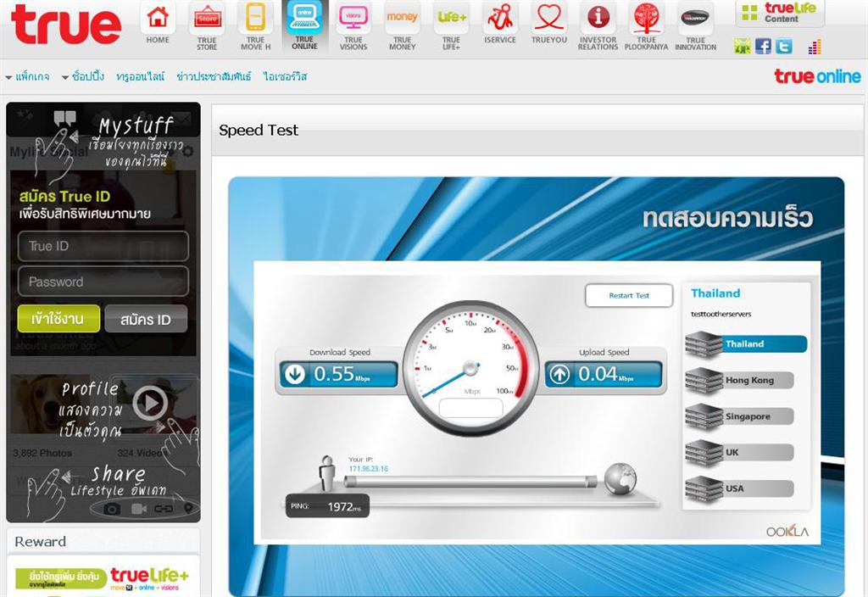This screenshot has height=597, width=868.
Task: Click the true online logo on right
Action: (817, 75)
